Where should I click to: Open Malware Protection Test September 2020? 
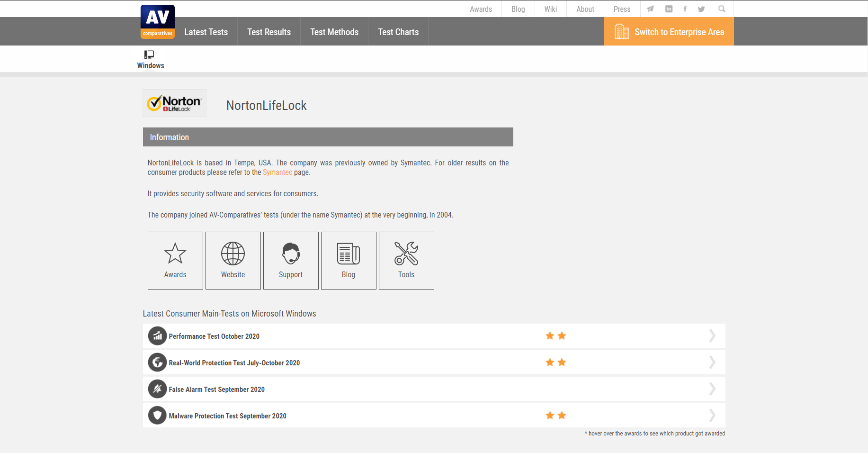click(227, 416)
